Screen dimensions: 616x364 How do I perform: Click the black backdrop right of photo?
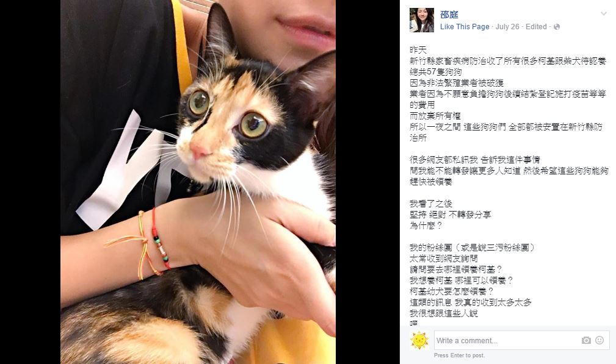tap(368, 182)
